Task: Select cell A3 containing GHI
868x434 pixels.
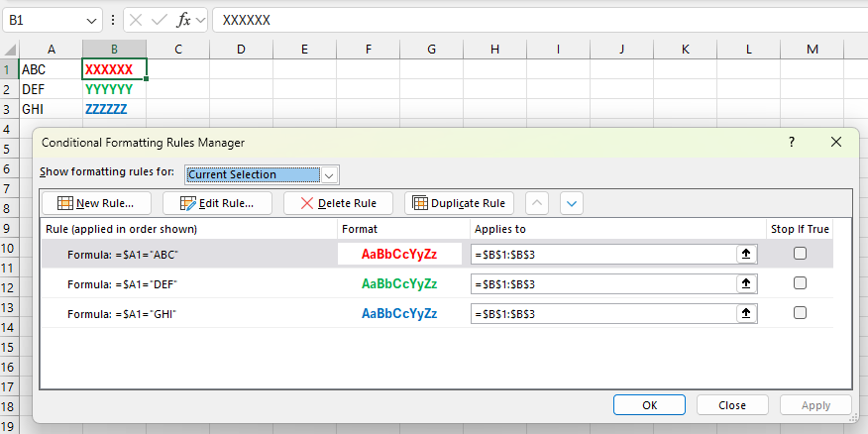Action: pos(51,109)
